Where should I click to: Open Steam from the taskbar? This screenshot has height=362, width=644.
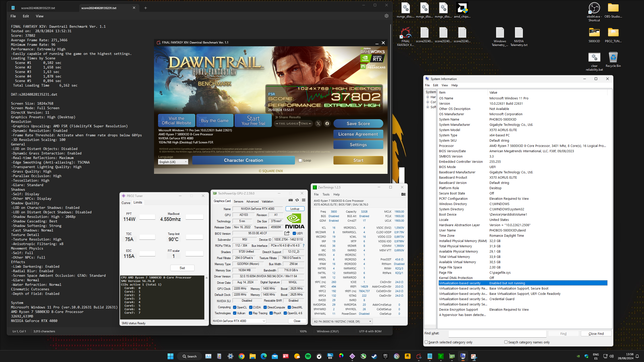pos(374,356)
